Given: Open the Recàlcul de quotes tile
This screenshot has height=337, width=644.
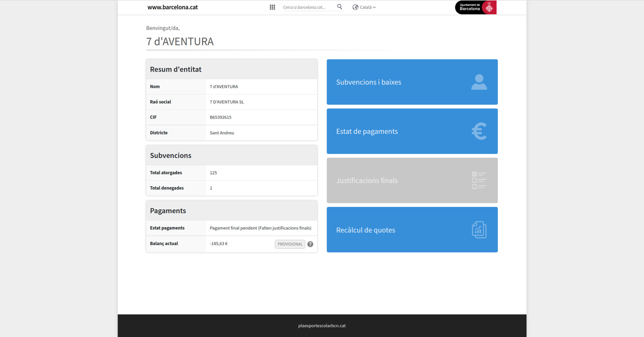Looking at the screenshot, I should 412,230.
